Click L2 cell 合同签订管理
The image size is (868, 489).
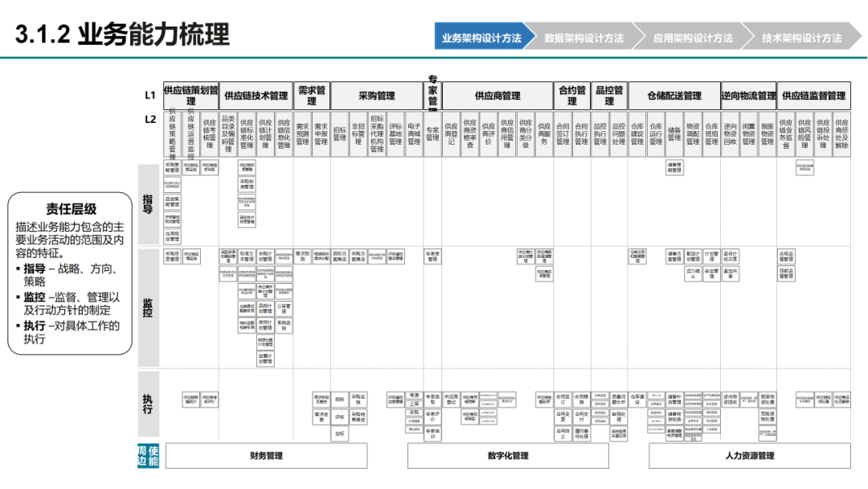pyautogui.click(x=563, y=134)
